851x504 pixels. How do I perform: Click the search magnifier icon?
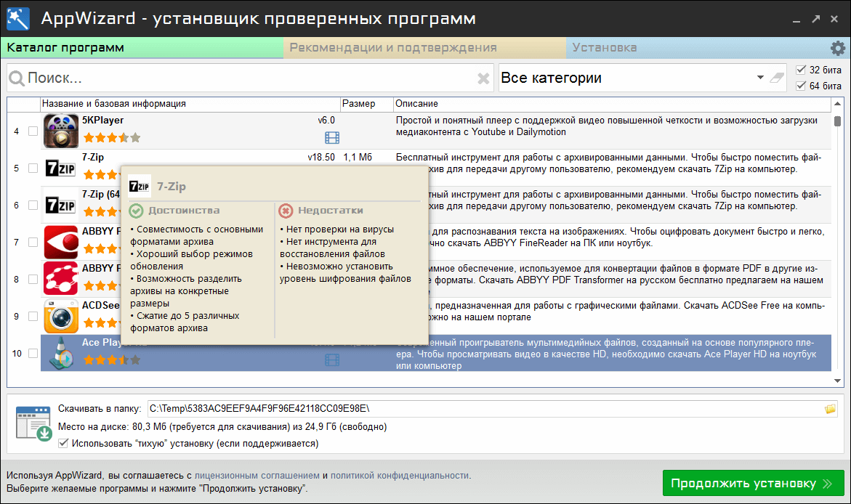[17, 78]
